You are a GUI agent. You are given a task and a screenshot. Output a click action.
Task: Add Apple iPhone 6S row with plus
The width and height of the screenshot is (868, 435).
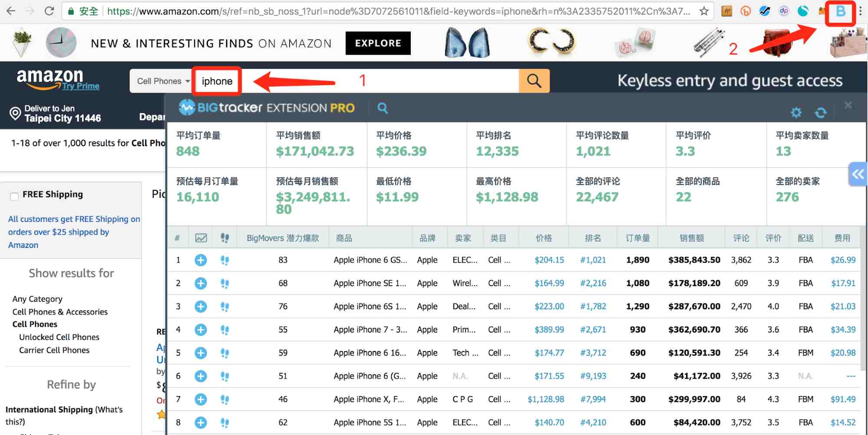pos(201,306)
